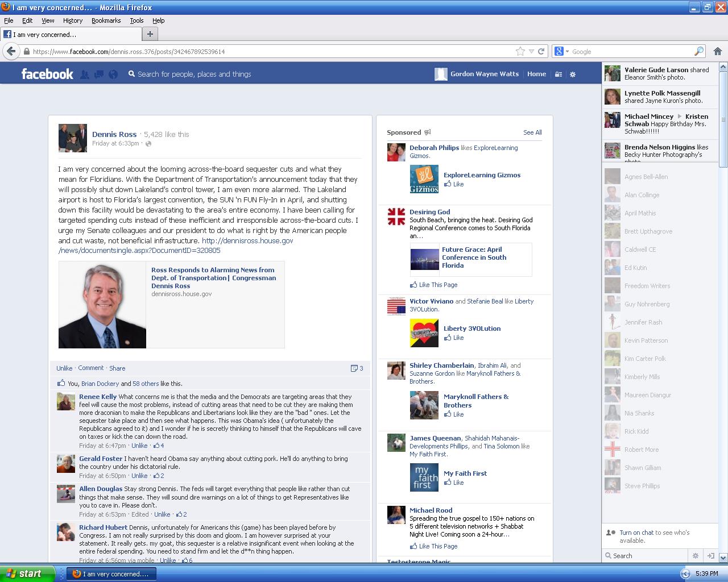Click the Sponsored megaphone icon
The width and height of the screenshot is (728, 582).
click(x=427, y=132)
